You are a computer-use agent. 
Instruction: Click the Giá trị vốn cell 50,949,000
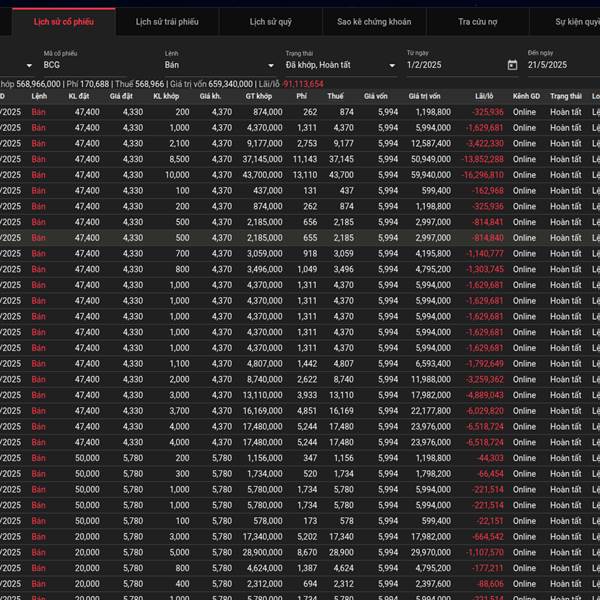point(431,159)
